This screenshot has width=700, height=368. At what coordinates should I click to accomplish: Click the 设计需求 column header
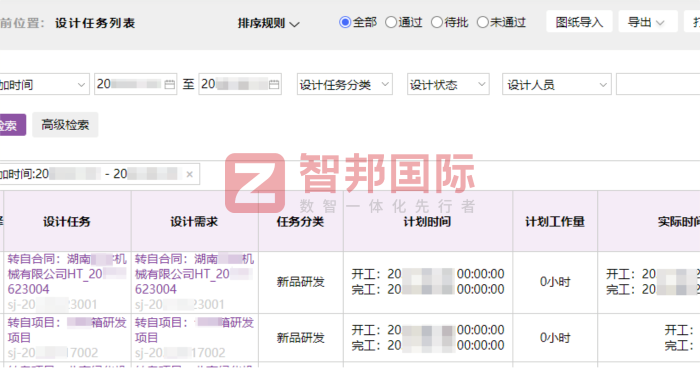point(195,222)
